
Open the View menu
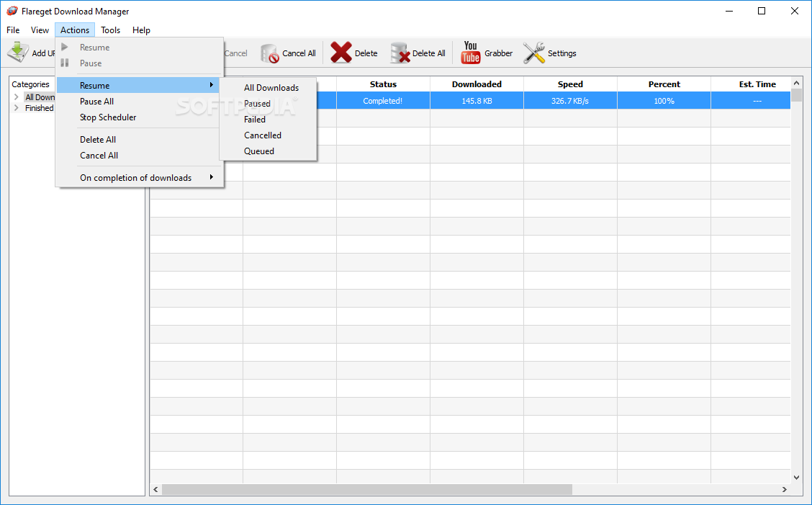tap(40, 30)
